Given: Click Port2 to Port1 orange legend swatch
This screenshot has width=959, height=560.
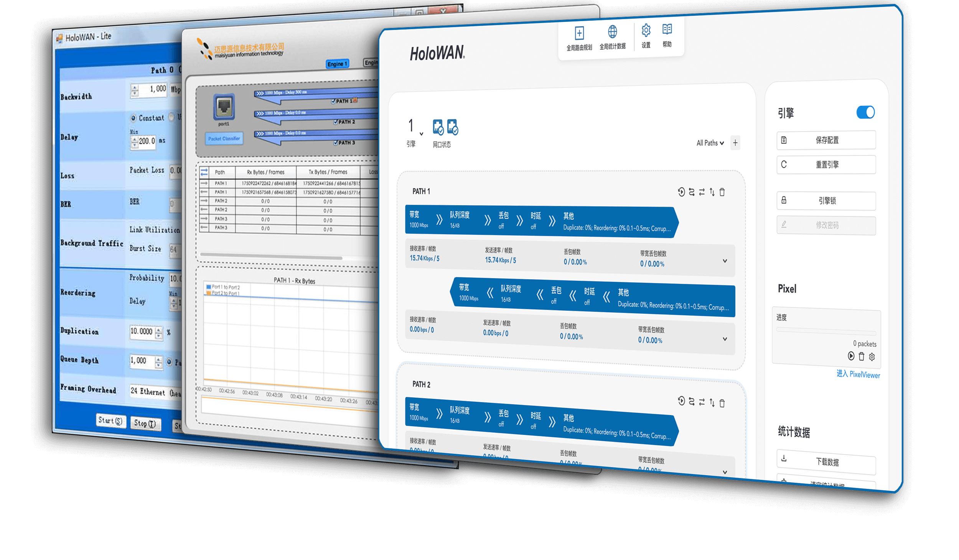Looking at the screenshot, I should [209, 293].
